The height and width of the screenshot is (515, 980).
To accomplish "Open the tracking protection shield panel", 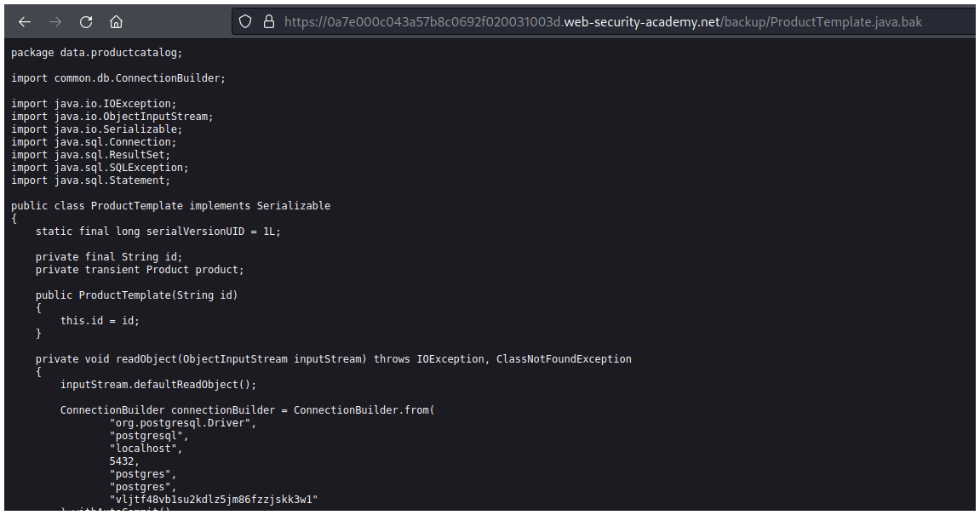I will click(x=245, y=22).
